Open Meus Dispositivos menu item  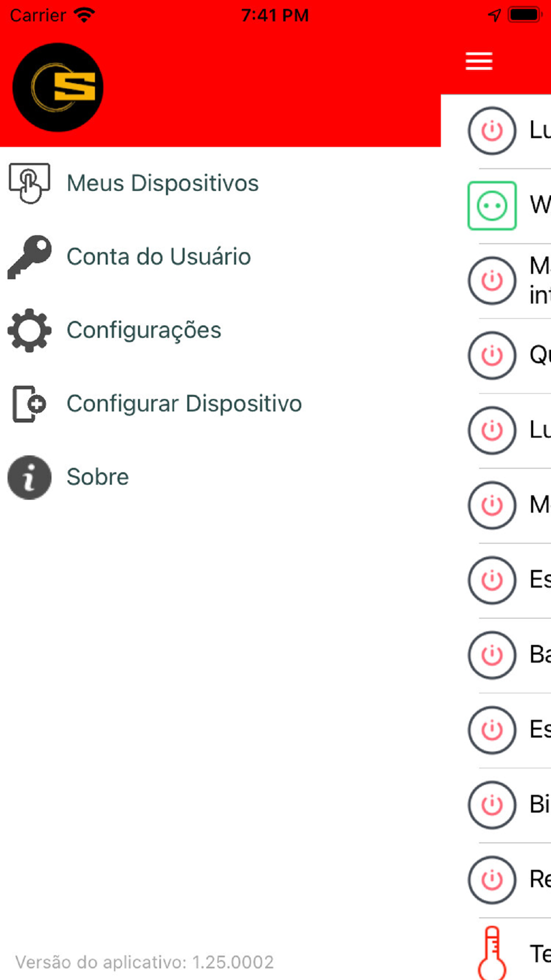[x=163, y=183]
